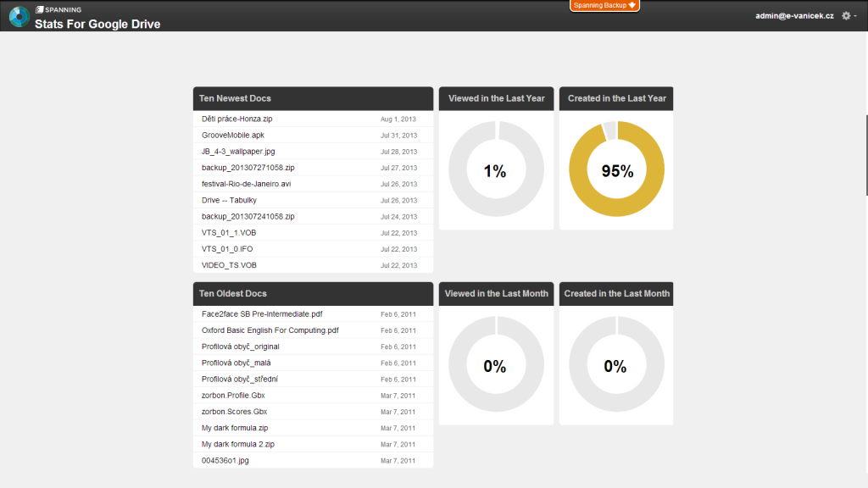Select backup_201307241058.zip file
The width and height of the screenshot is (868, 488).
[248, 216]
